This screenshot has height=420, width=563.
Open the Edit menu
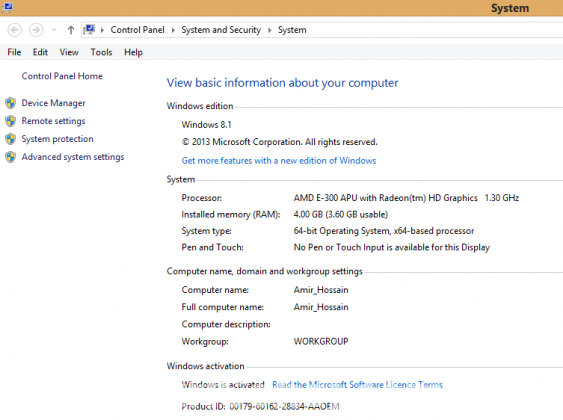coord(40,52)
